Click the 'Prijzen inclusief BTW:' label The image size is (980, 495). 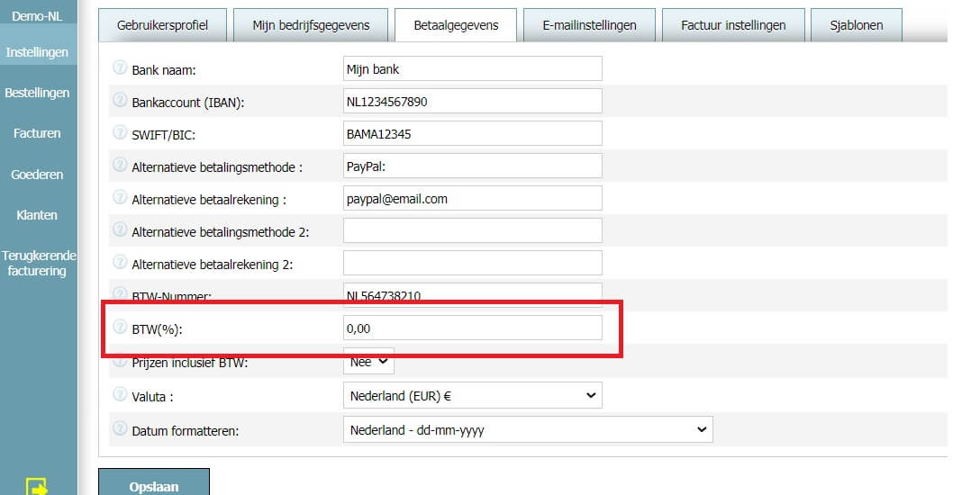(x=190, y=363)
